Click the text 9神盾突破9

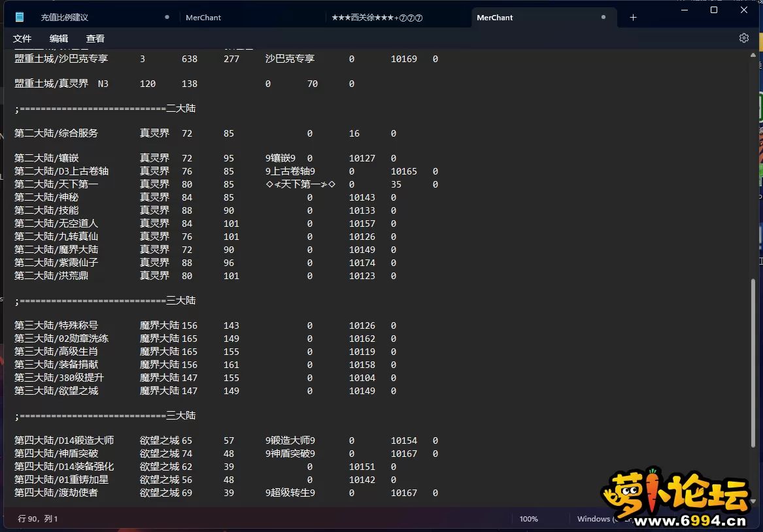pos(290,454)
